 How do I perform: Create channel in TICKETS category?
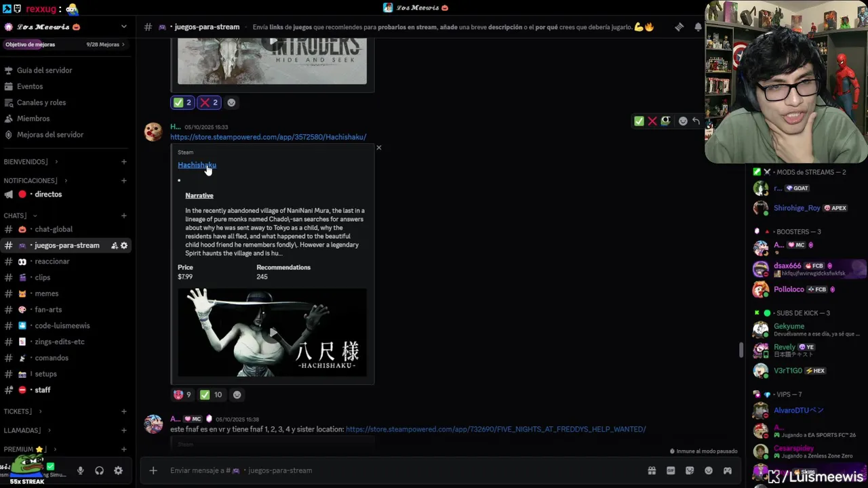(124, 411)
